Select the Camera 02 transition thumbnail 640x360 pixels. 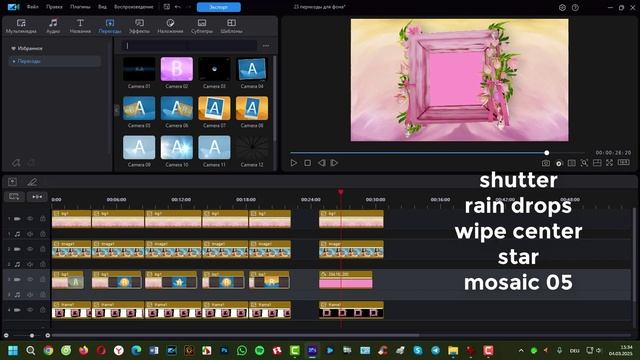pyautogui.click(x=177, y=69)
